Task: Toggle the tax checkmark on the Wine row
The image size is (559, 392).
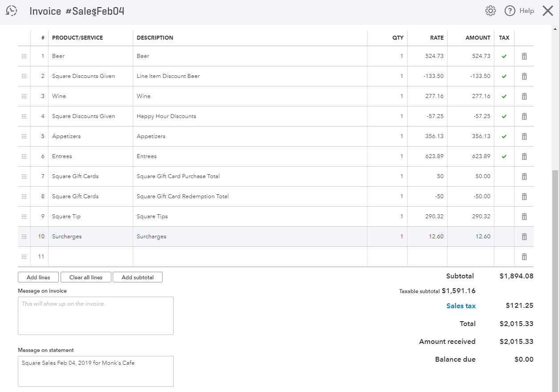Action: [x=504, y=96]
